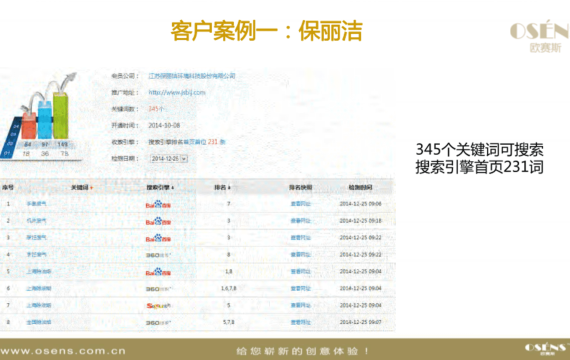This screenshot has height=360, width=570.
Task: Click the 排名快照 column header
Action: point(301,187)
